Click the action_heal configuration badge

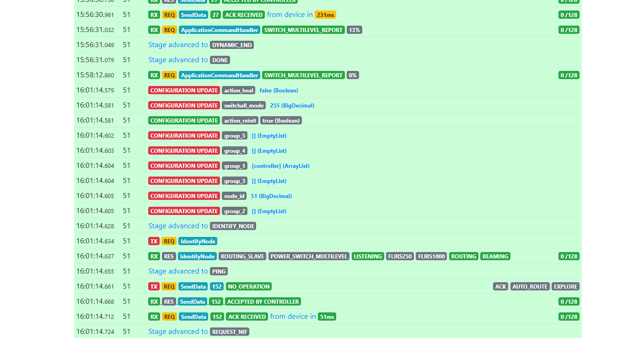click(239, 91)
